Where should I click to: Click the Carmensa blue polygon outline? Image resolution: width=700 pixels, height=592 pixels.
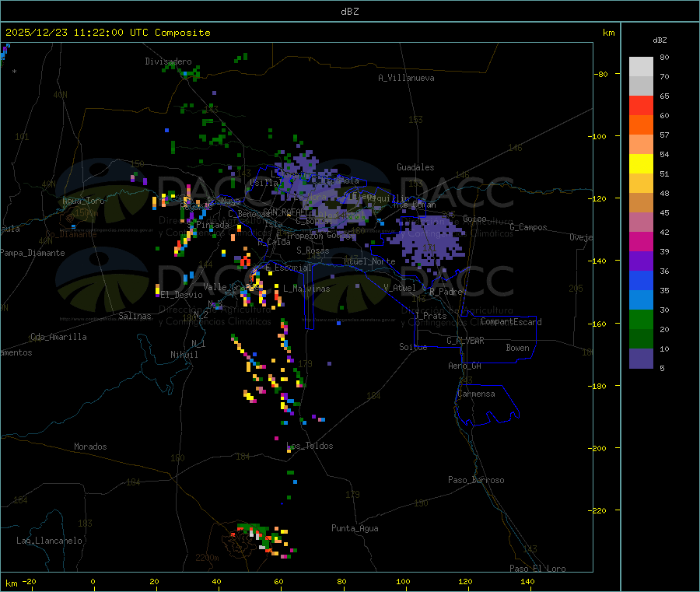[x=487, y=405]
